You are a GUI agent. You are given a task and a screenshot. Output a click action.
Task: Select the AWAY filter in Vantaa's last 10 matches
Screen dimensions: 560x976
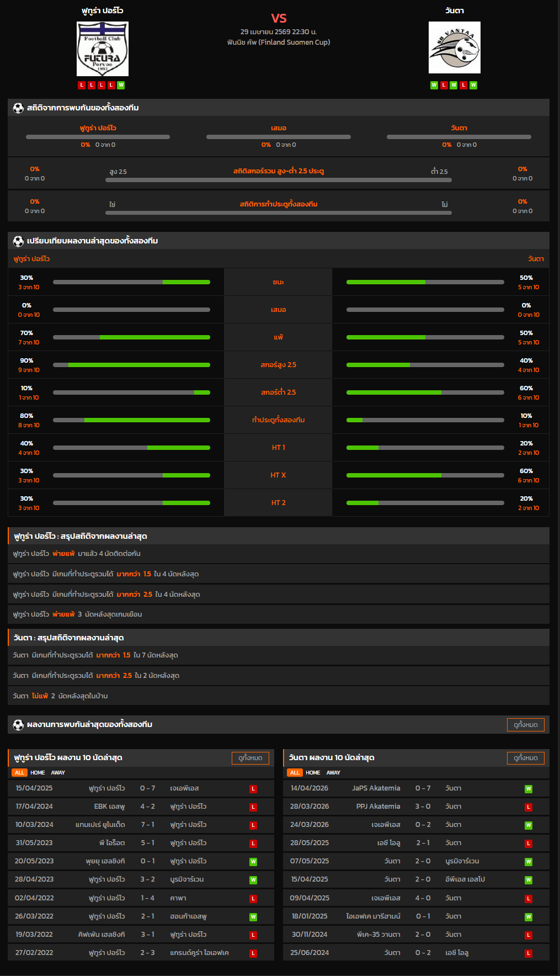[x=333, y=773]
